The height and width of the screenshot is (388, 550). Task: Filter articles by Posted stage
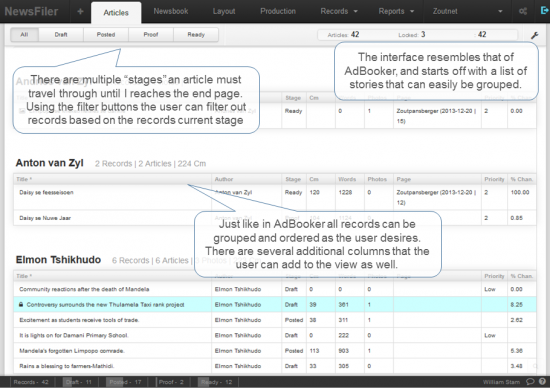point(106,34)
